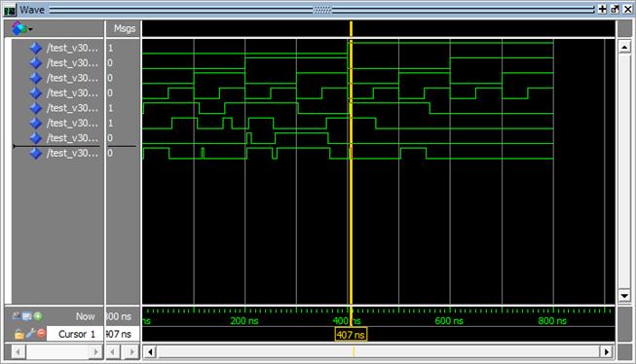Click the 407 ns cursor value field

click(x=123, y=334)
